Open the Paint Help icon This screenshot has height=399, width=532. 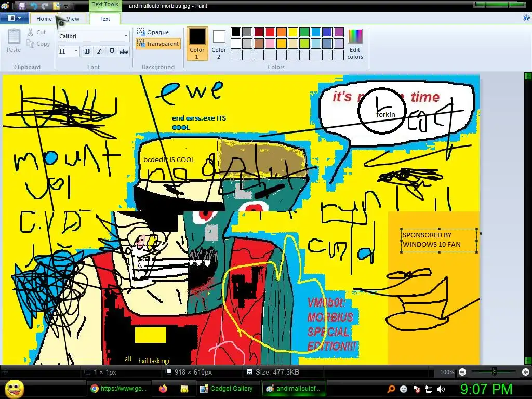pyautogui.click(x=526, y=18)
